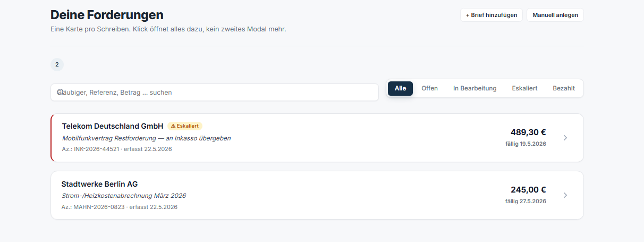Click reference Az.: MAHN-2026-0823
The image size is (644, 242).
[x=93, y=207]
